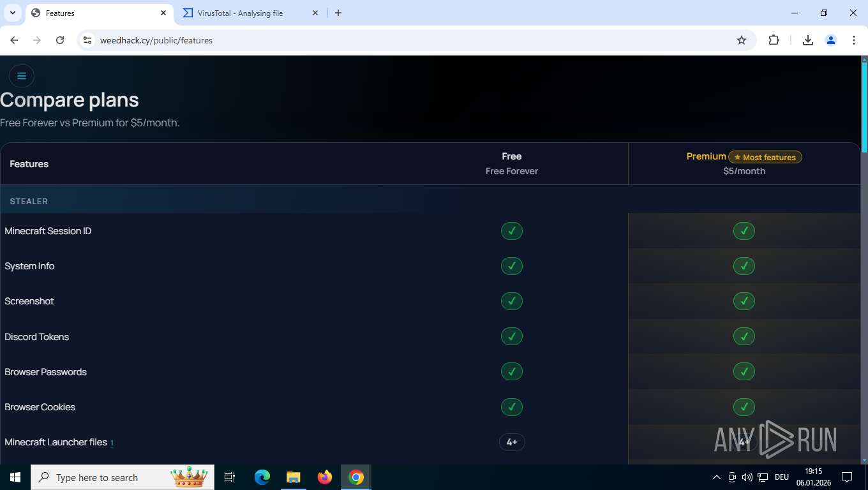The height and width of the screenshot is (490, 868).
Task: Open the tab search dropdown
Action: tap(13, 13)
